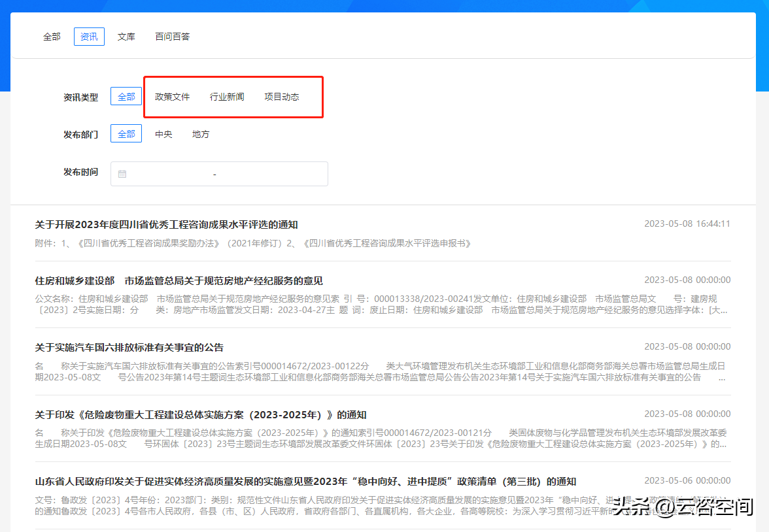Switch to the 全部 tab at top
The image size is (769, 532).
click(x=52, y=36)
